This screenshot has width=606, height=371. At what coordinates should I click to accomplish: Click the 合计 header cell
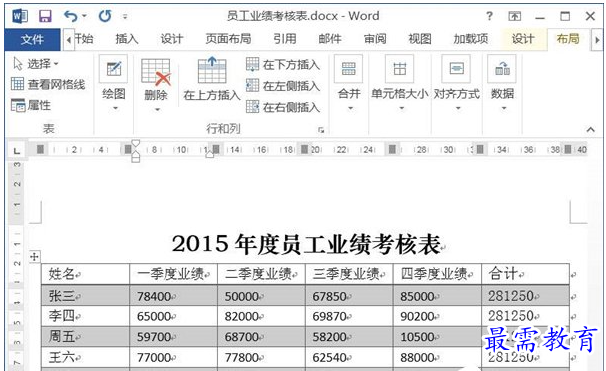point(526,274)
